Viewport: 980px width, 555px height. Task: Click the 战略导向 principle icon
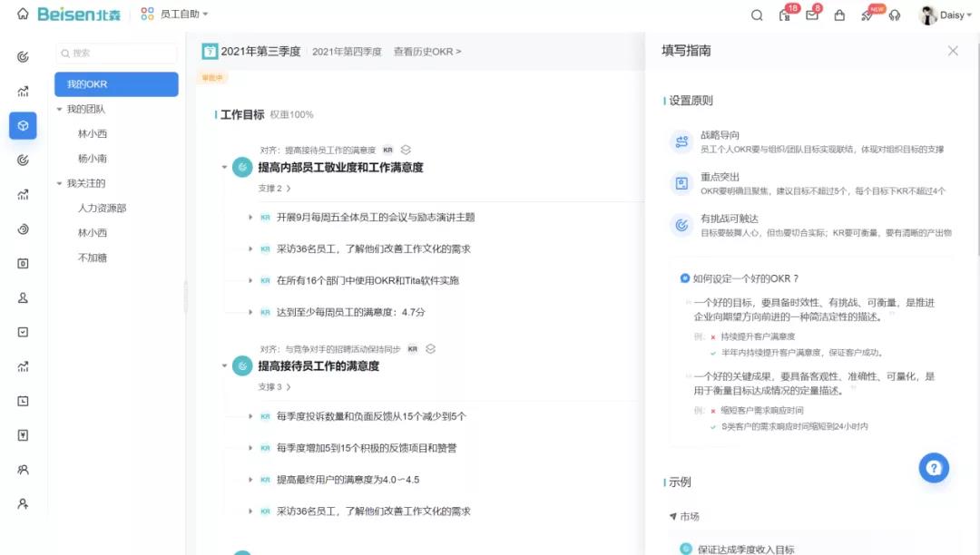(681, 141)
